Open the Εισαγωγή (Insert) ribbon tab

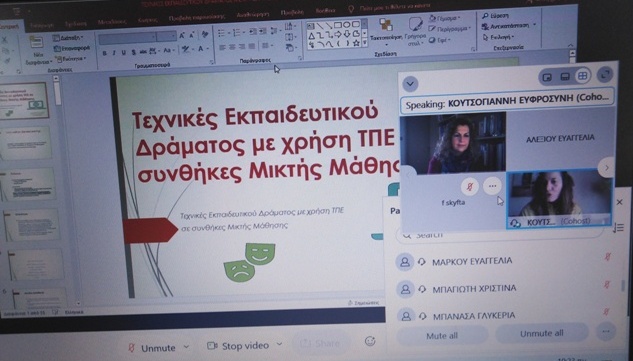pos(42,25)
